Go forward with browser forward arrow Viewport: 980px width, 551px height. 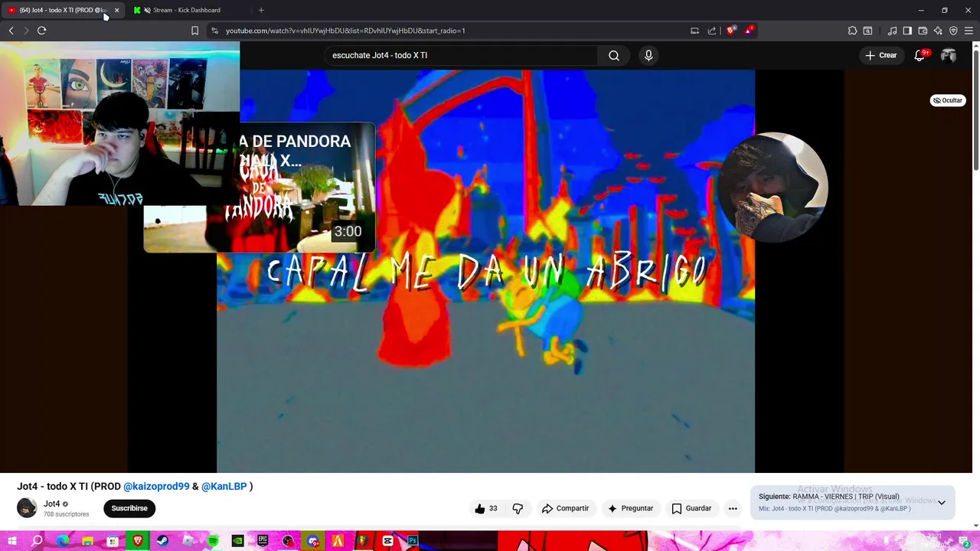pyautogui.click(x=25, y=31)
